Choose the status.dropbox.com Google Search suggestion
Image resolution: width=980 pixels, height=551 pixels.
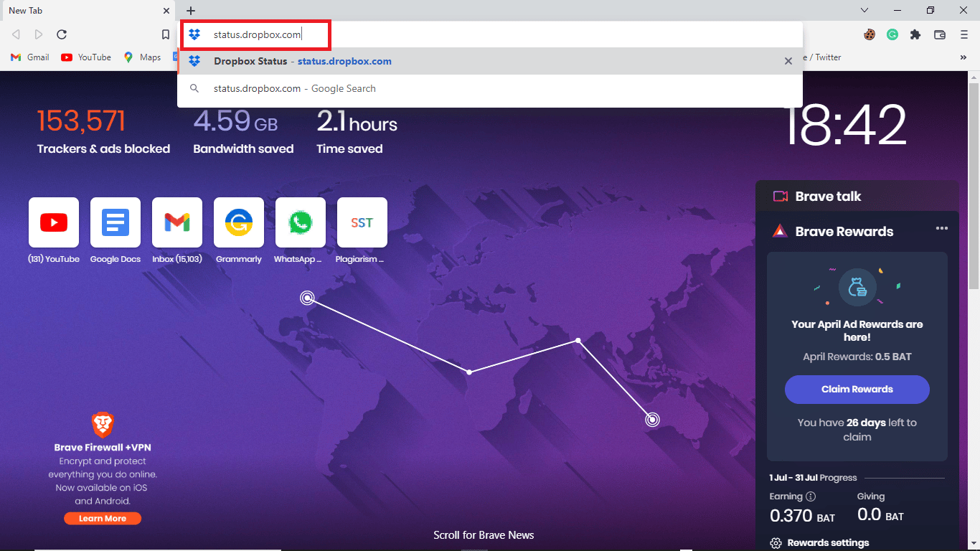tap(490, 88)
